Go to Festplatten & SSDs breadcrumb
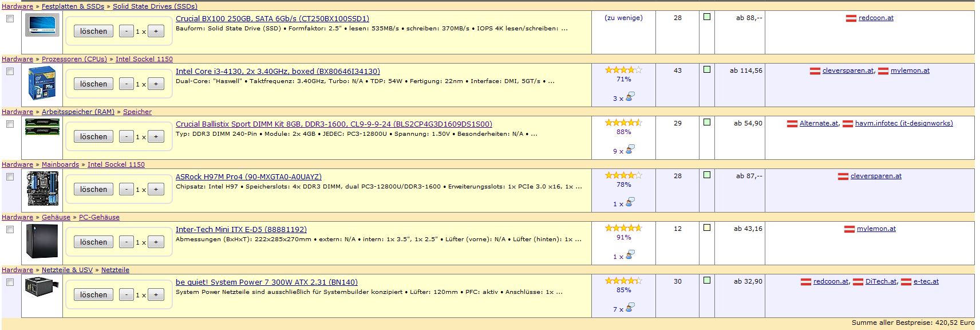Screen dimensions: 980x330 click(x=73, y=6)
